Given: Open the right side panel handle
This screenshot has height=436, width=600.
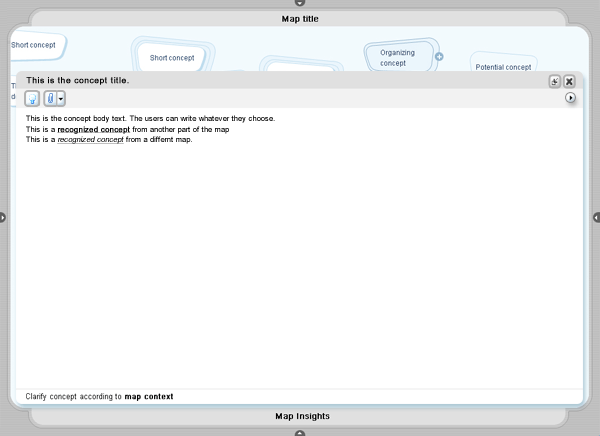Looking at the screenshot, I should point(596,217).
